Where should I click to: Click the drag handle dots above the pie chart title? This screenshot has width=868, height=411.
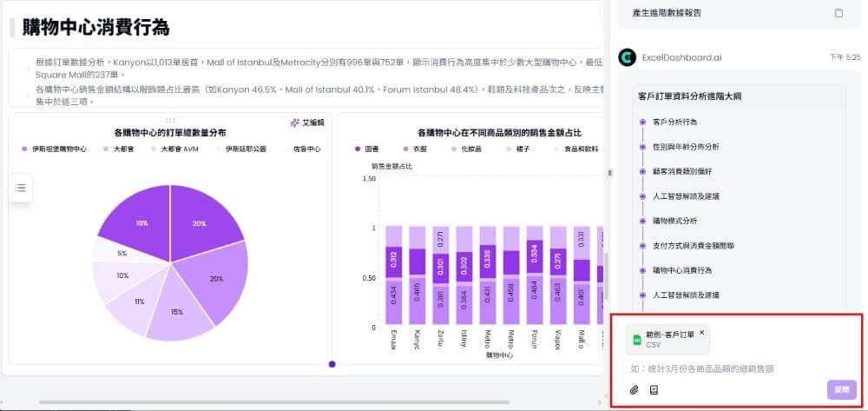coord(170,120)
